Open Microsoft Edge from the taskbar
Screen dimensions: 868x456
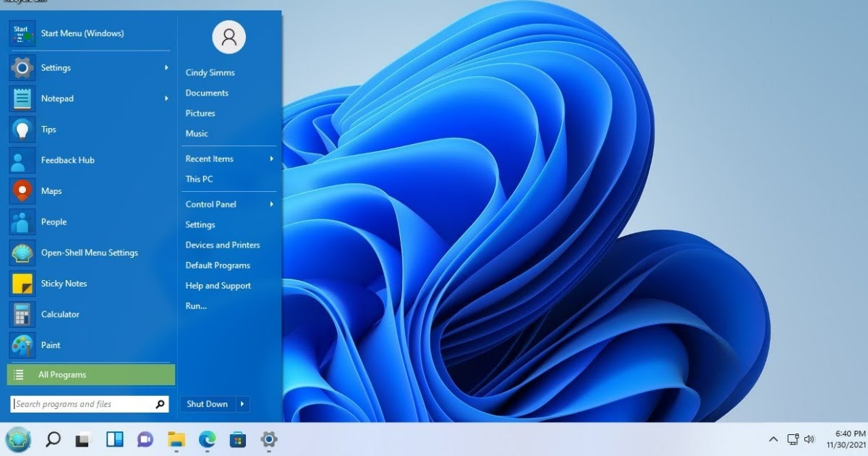click(x=207, y=439)
